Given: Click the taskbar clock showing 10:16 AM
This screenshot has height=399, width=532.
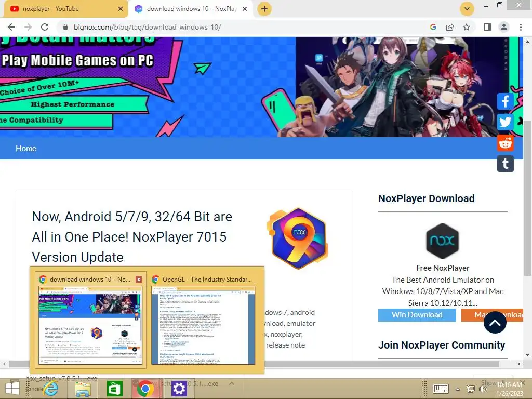Looking at the screenshot, I should point(509,389).
